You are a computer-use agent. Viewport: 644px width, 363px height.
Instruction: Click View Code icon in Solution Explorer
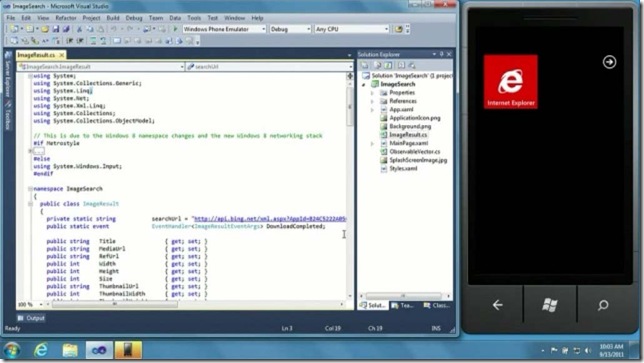(x=401, y=65)
